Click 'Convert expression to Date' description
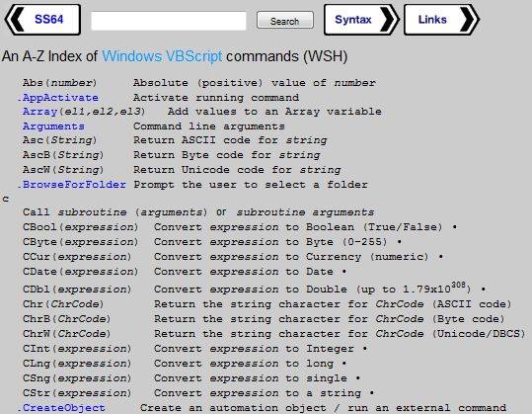532x414 pixels. (244, 272)
